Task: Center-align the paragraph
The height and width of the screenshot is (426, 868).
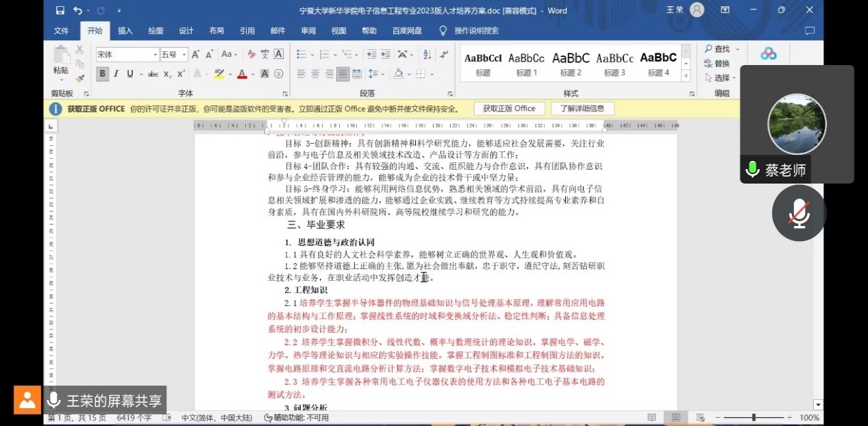Action: click(x=315, y=74)
